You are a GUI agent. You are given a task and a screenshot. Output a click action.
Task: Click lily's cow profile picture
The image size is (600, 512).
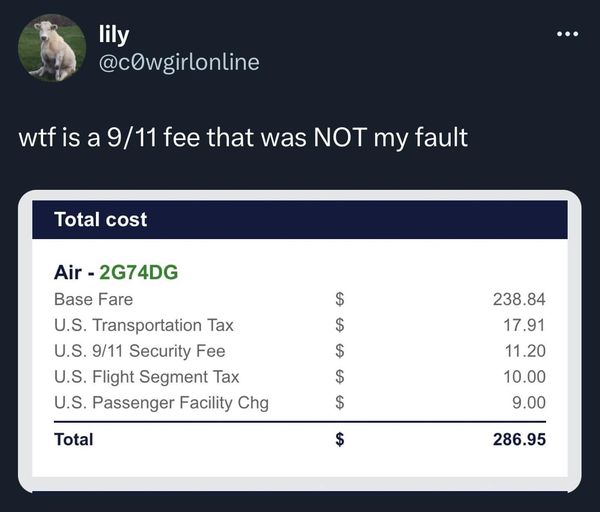point(52,48)
